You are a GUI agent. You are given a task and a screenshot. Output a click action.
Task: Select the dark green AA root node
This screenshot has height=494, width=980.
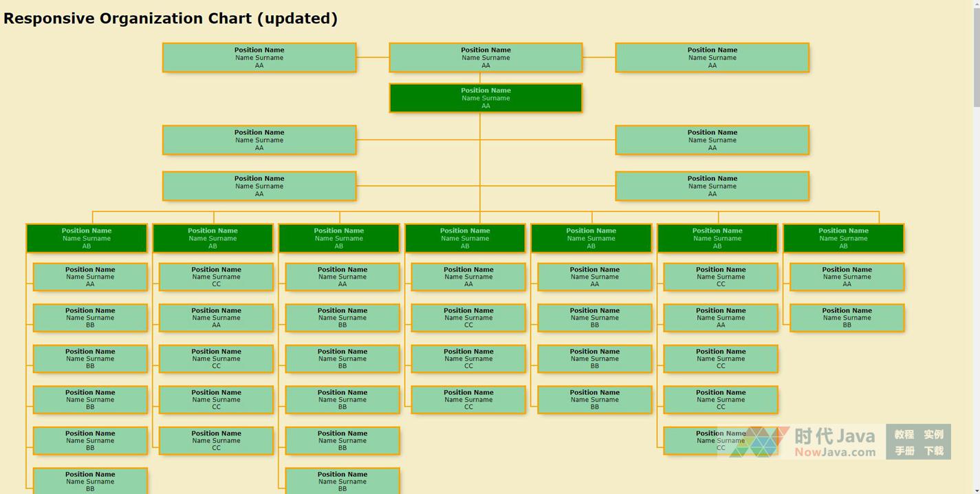(486, 98)
